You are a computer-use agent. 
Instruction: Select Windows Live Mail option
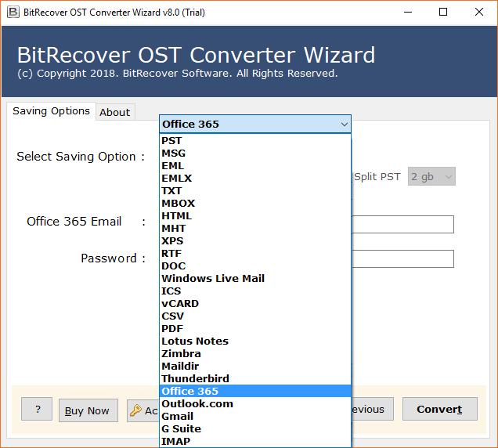click(255, 279)
